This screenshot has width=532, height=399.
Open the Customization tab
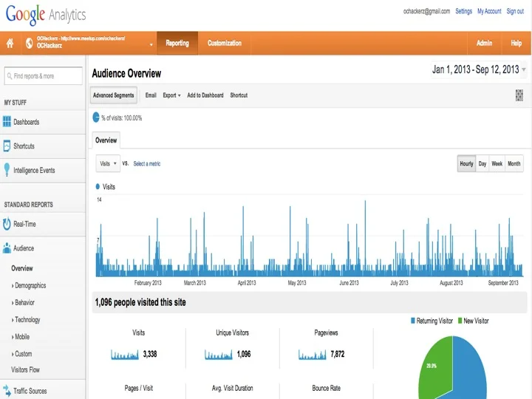225,43
